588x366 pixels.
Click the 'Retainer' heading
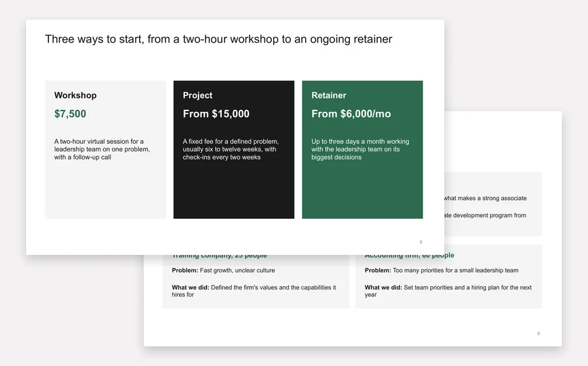[329, 95]
